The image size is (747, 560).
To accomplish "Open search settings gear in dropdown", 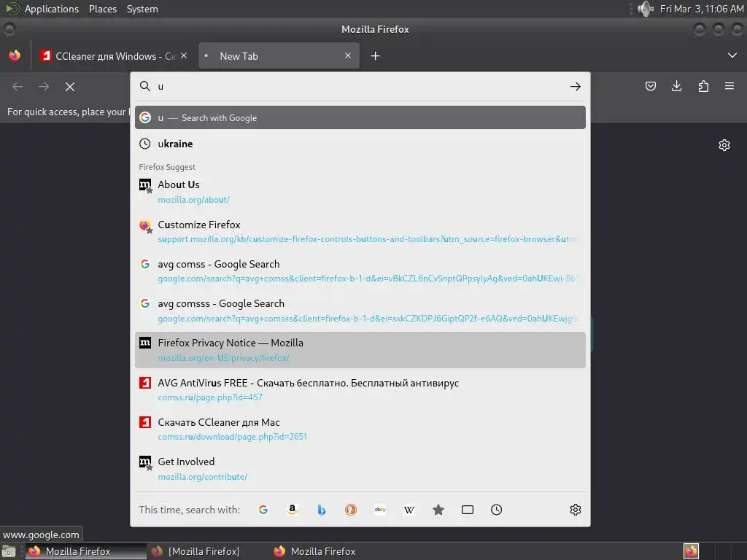I will tap(576, 510).
